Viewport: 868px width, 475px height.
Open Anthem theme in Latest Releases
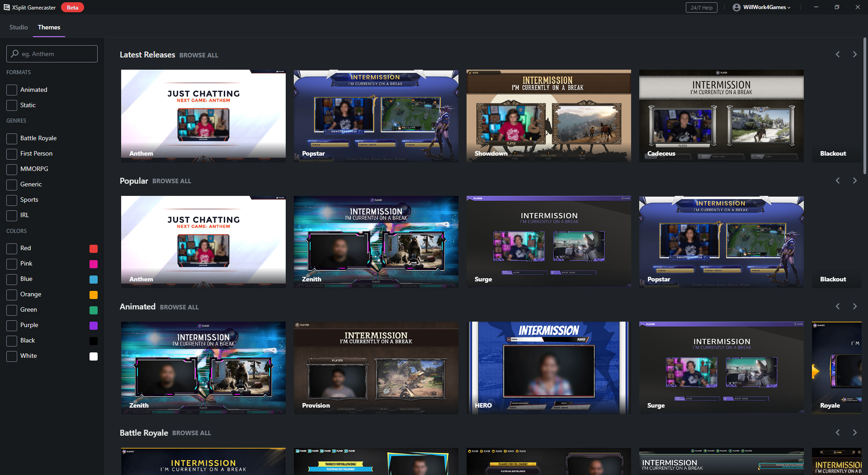[203, 116]
